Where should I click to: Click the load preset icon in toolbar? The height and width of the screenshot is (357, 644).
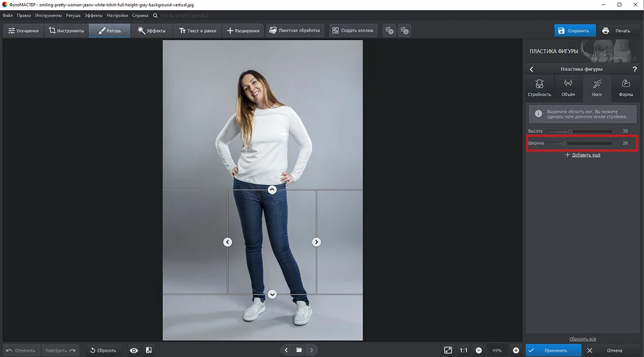404,30
